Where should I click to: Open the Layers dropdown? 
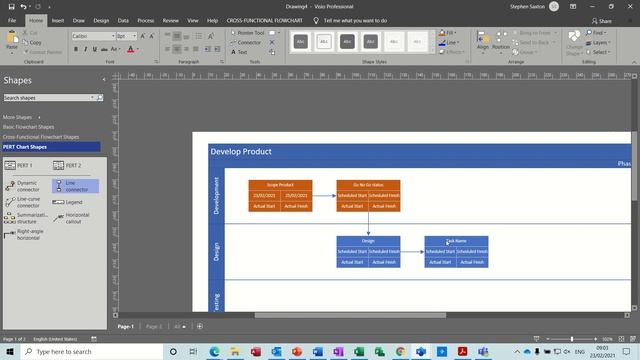598,42
